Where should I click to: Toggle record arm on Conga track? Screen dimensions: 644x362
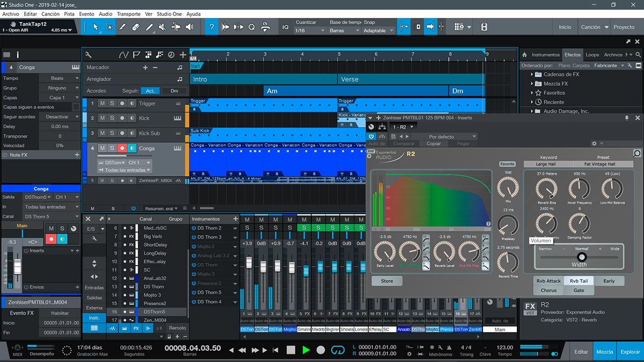122,148
